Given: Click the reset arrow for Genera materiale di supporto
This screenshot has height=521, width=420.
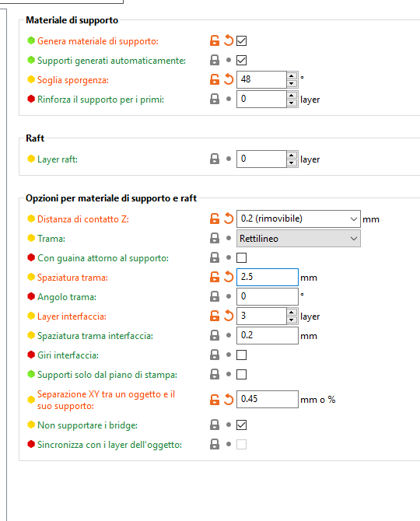Looking at the screenshot, I should pos(228,40).
